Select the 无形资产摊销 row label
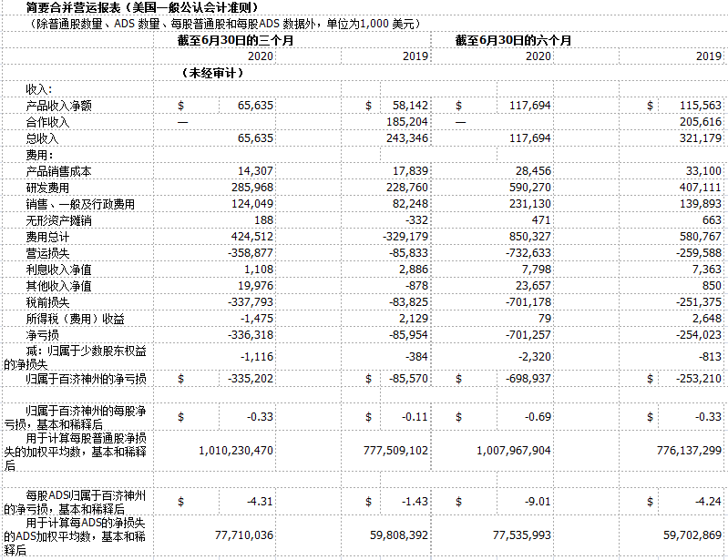Screen dimensions: 728x560 [58, 220]
